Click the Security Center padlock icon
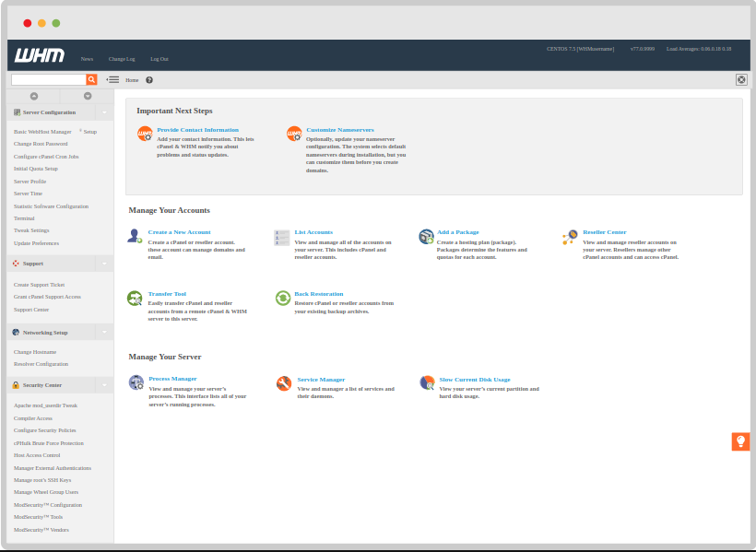 pos(16,384)
